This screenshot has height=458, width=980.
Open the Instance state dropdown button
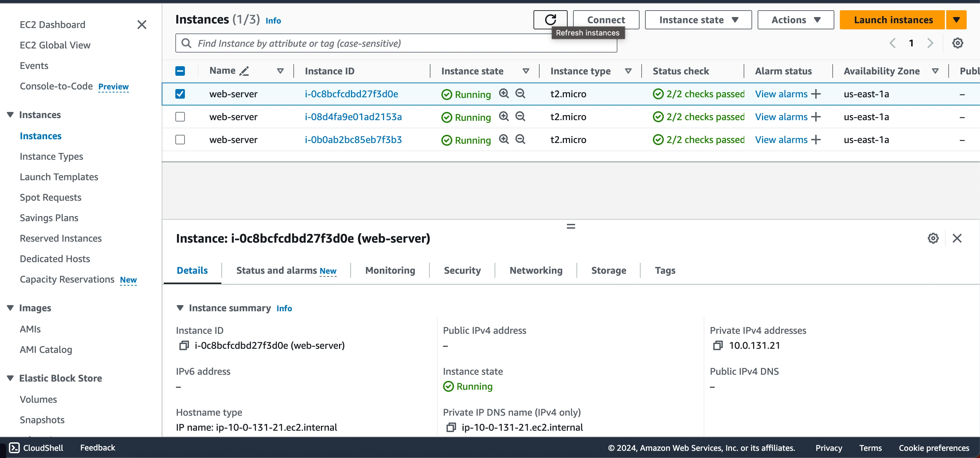tap(698, 20)
